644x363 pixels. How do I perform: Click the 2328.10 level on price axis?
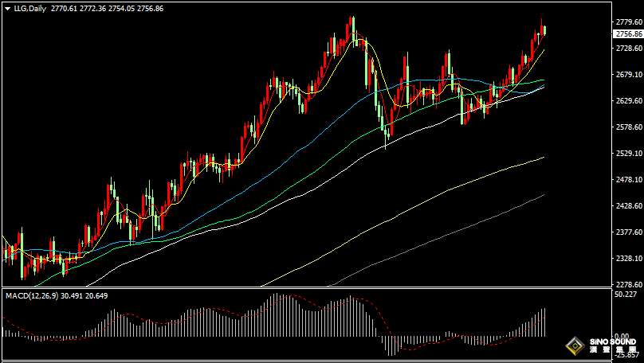coord(629,259)
